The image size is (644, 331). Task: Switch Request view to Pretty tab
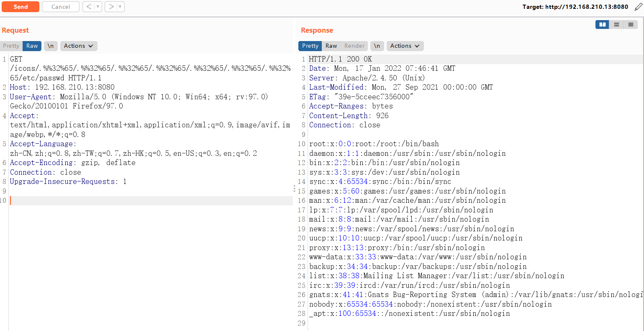(11, 46)
